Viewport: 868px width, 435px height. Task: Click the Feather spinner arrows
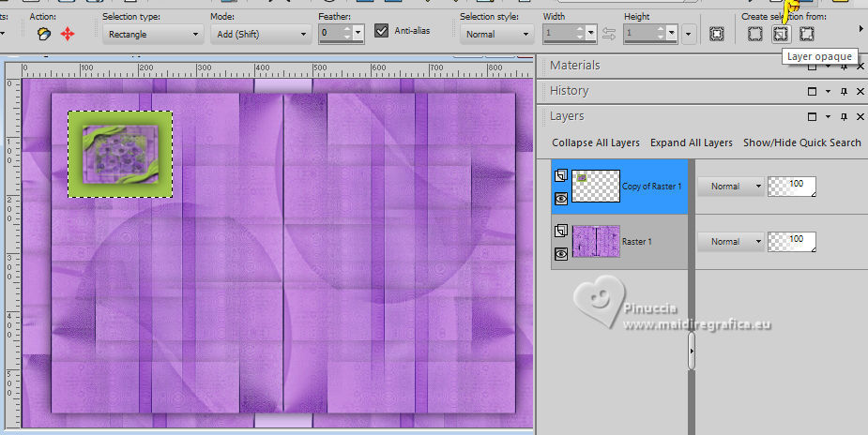(x=347, y=33)
